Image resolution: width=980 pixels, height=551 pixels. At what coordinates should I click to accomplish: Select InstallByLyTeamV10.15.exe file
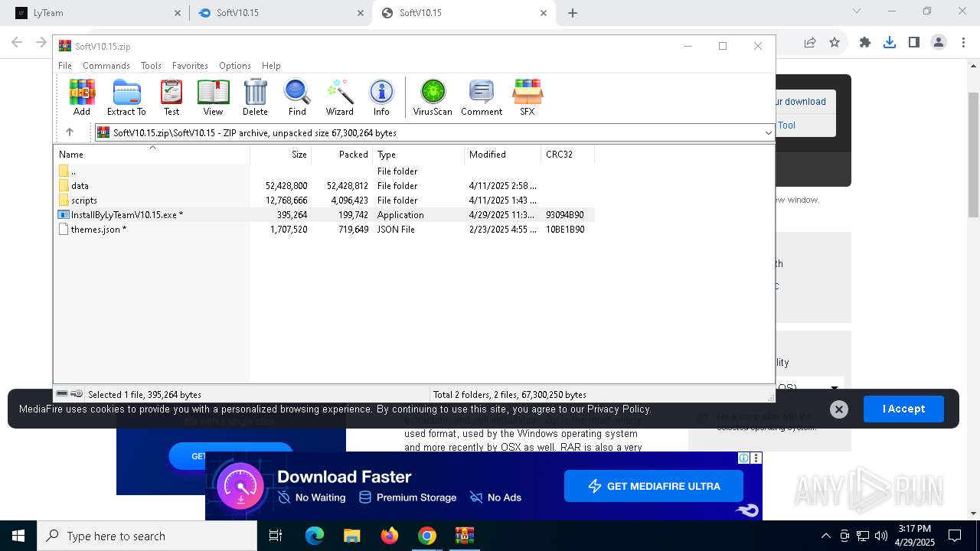325,215
